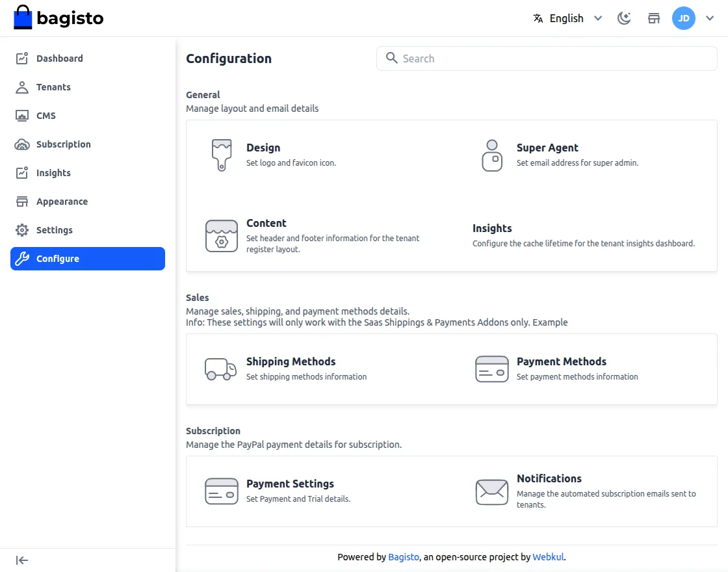Click the search magnifier icon
The width and height of the screenshot is (728, 572).
391,58
